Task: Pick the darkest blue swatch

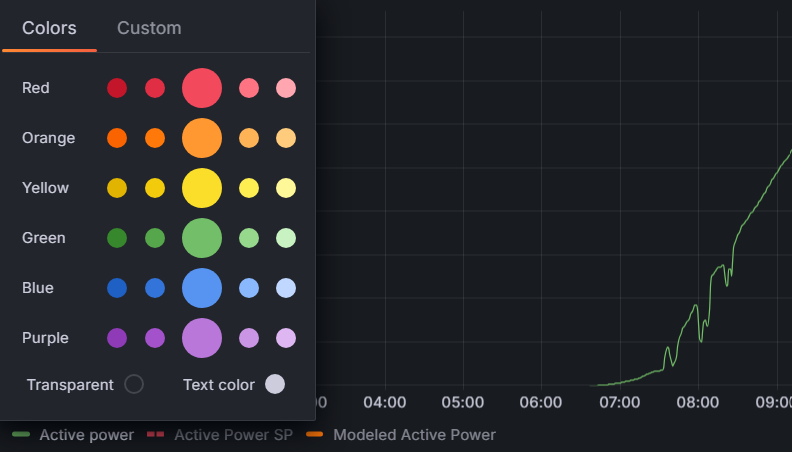Action: pos(117,288)
